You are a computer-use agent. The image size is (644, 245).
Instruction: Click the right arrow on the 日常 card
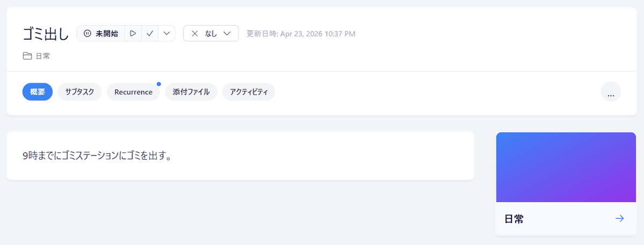click(x=619, y=218)
